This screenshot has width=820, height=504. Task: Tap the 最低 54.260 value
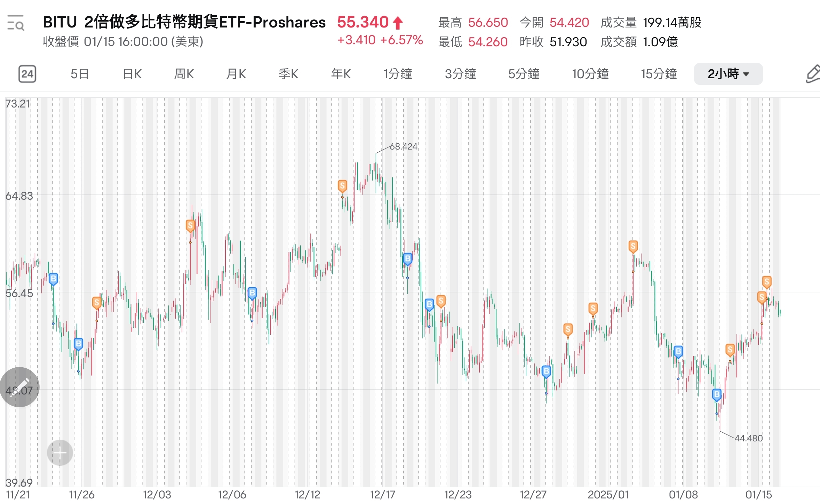point(488,42)
